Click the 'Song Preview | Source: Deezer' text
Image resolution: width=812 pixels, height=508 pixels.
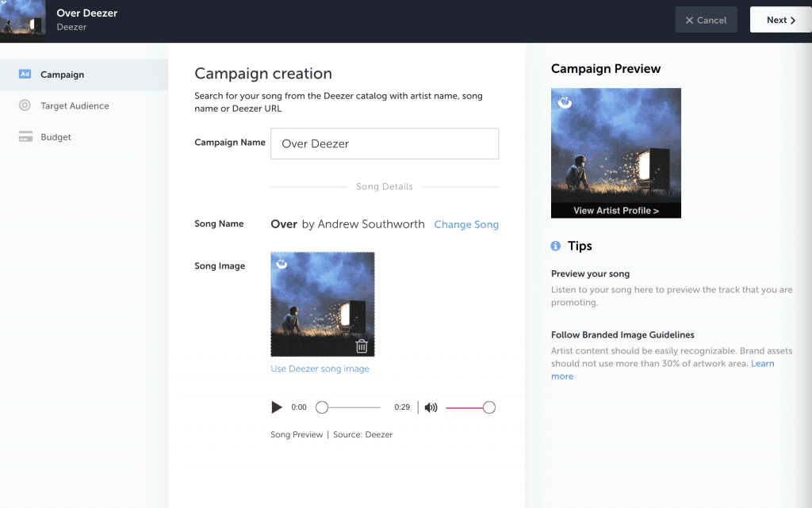tap(331, 434)
